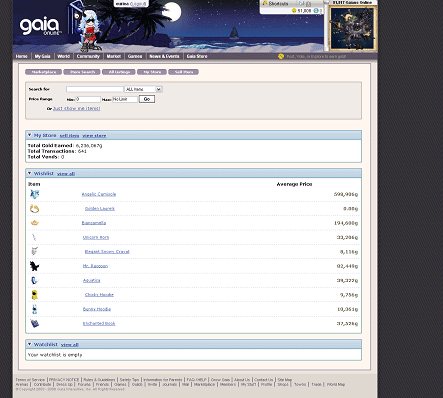The width and height of the screenshot is (443, 398).
Task: Select the Item Search tab
Action: [x=82, y=72]
